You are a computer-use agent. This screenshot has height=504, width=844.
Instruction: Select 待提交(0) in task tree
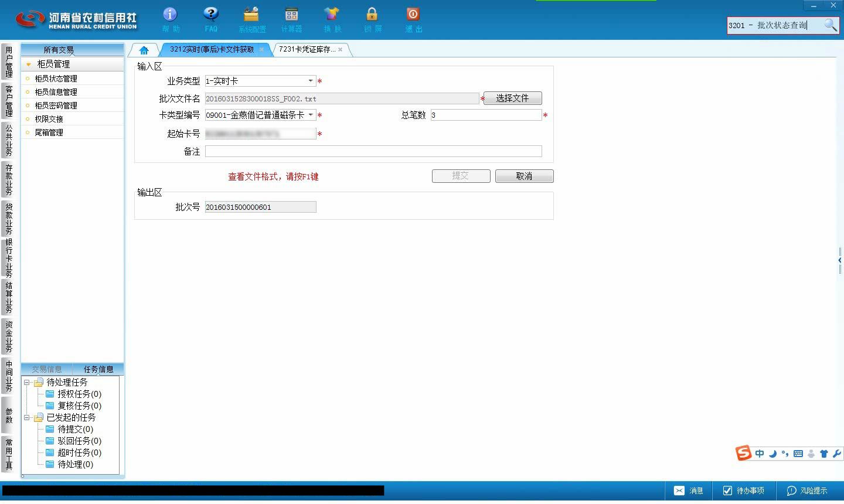click(x=75, y=429)
